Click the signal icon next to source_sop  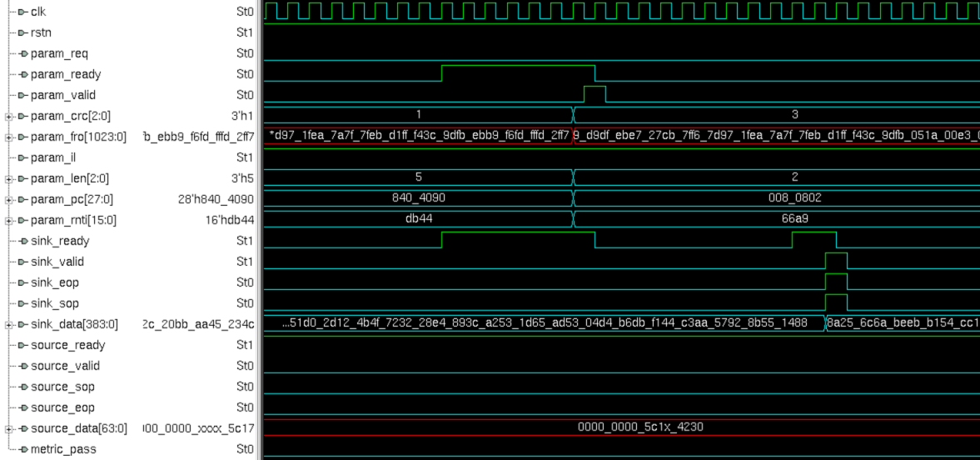(24, 387)
